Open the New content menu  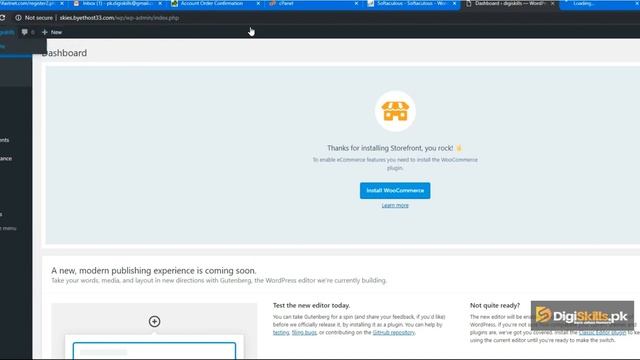pos(52,32)
